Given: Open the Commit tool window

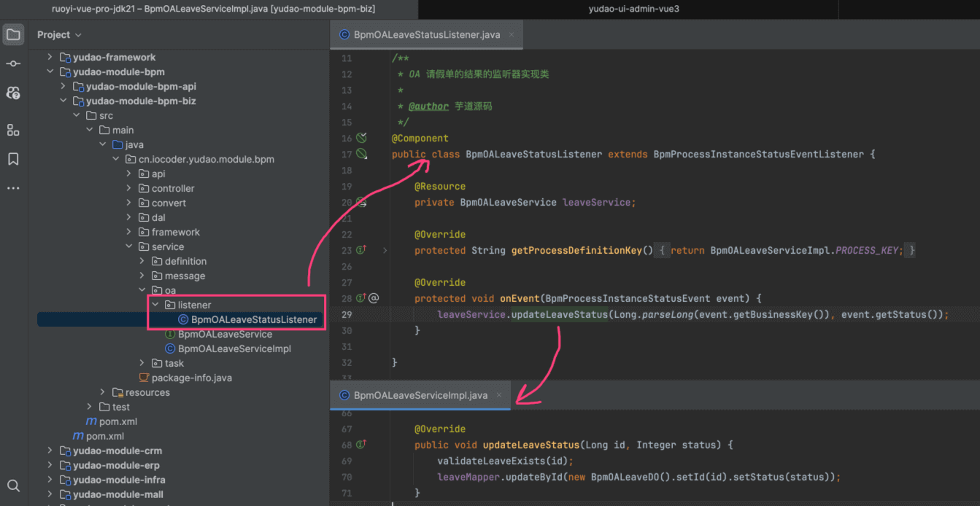Looking at the screenshot, I should pyautogui.click(x=13, y=64).
